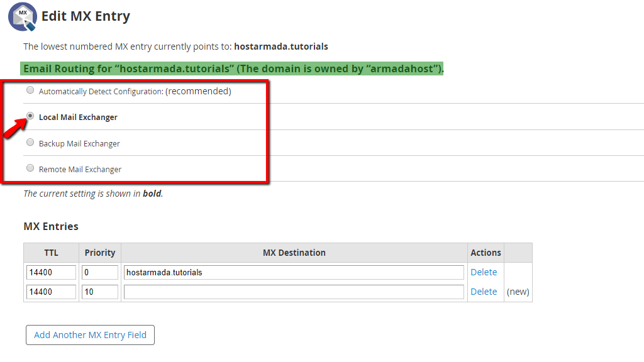Click the MX Destination column header
Viewport: 644px width, 362px height.
(x=294, y=252)
